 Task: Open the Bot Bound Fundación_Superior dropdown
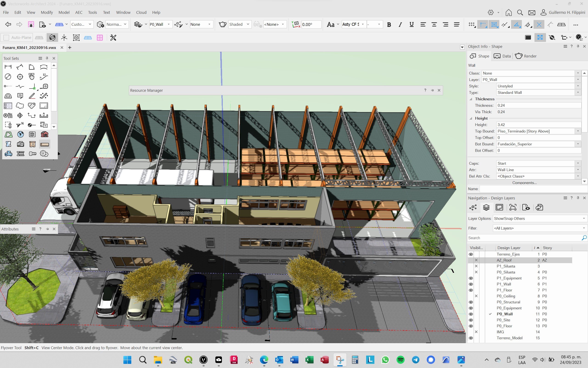click(x=538, y=144)
